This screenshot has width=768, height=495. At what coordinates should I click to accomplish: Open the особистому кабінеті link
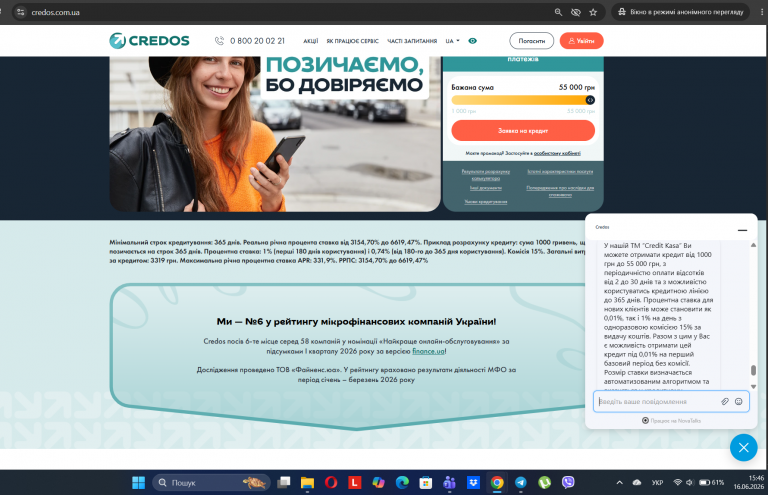(x=557, y=153)
